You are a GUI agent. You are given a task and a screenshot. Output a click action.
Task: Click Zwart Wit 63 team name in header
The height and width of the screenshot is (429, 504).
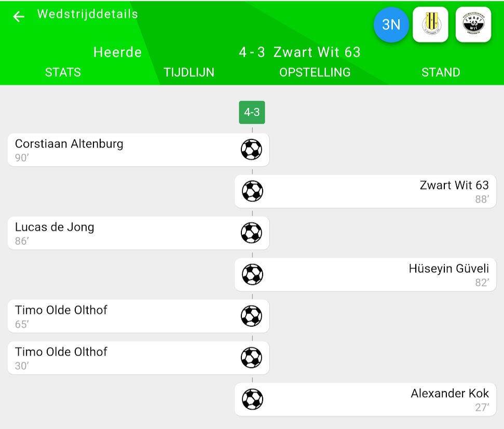pyautogui.click(x=317, y=52)
